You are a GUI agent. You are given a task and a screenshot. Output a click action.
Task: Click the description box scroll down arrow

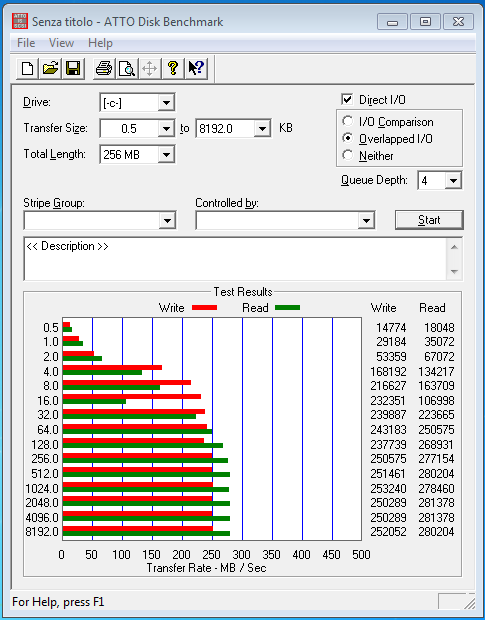coord(454,272)
